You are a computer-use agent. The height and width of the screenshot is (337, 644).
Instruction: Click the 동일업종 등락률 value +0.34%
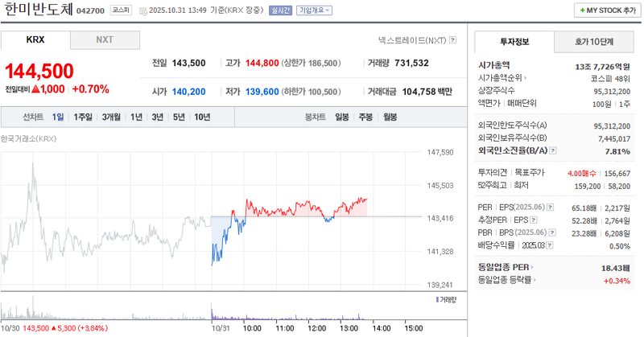tap(617, 281)
